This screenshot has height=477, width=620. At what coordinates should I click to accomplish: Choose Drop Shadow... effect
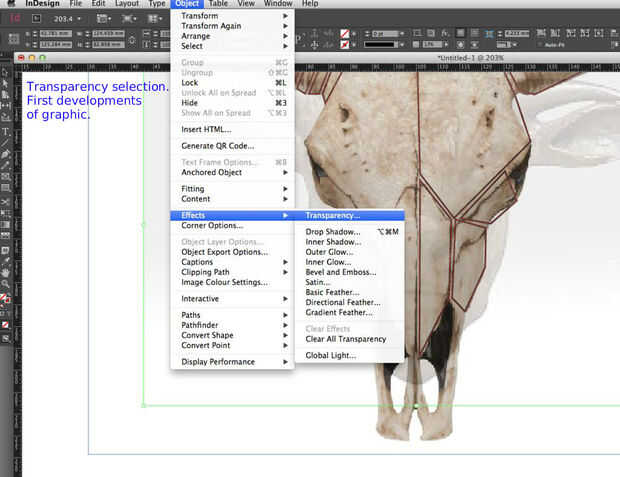click(x=350, y=232)
